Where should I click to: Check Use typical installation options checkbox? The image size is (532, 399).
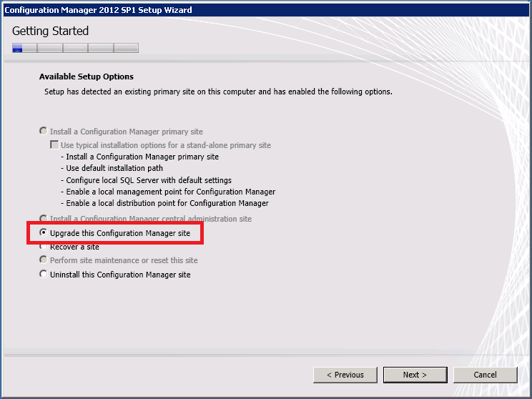(54, 145)
